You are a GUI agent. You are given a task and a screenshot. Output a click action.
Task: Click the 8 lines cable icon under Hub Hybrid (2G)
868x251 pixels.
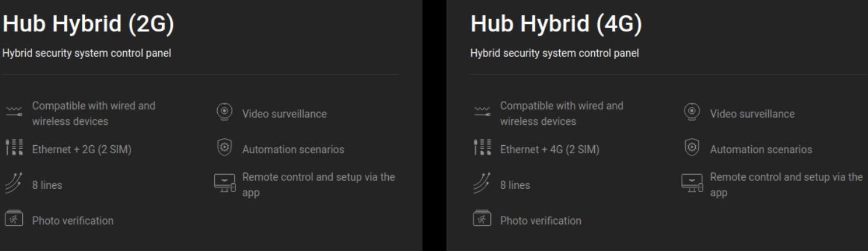(x=13, y=185)
